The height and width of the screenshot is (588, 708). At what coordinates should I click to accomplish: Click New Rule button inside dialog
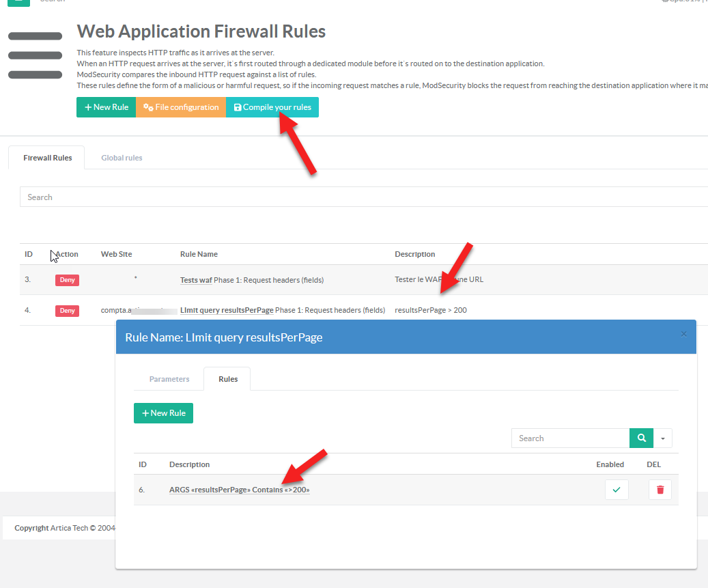point(163,413)
